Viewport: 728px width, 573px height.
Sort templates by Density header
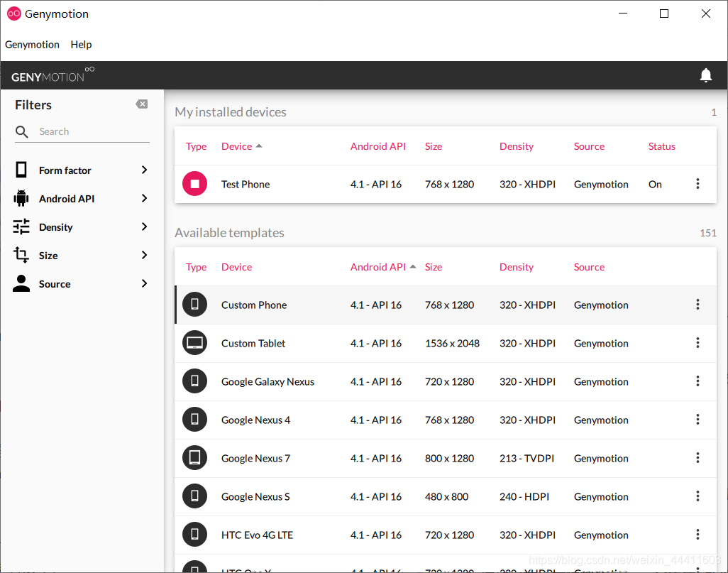coord(517,267)
